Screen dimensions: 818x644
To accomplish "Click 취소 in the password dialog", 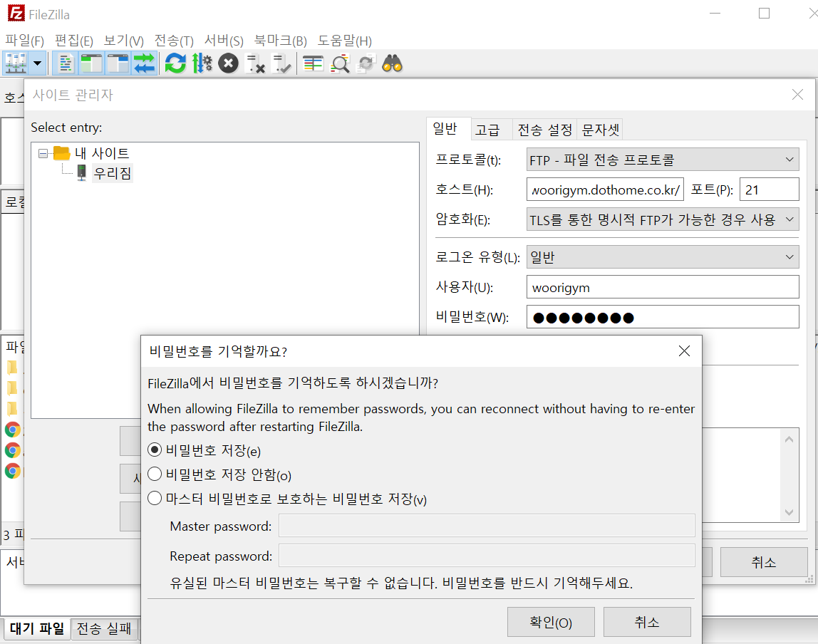I will (647, 622).
